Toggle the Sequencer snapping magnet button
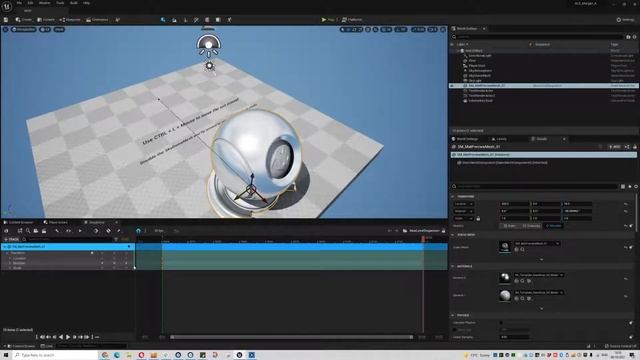This screenshot has width=640, height=360. pos(138,231)
